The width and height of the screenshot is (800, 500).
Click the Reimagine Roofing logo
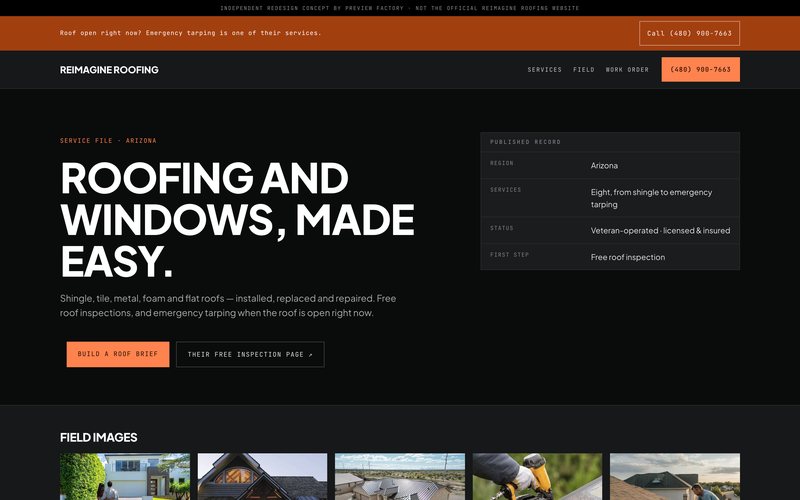point(109,69)
